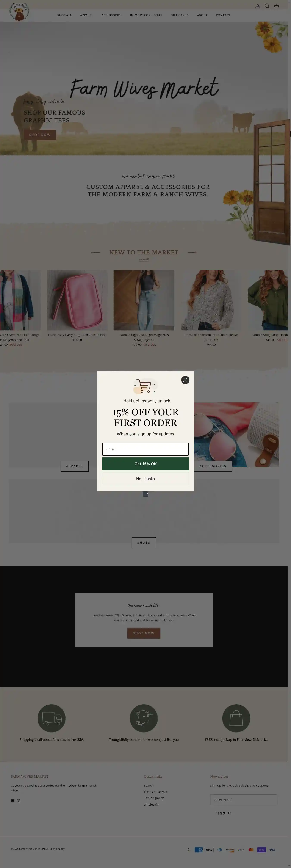Click the next arrow beside New to the Market
This screenshot has height=868, width=291.
coord(192,252)
